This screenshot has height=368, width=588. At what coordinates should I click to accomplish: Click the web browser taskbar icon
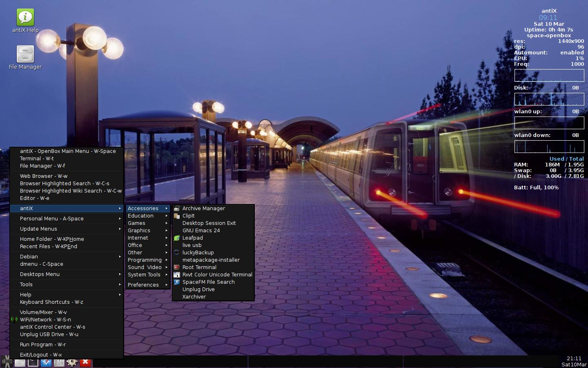(x=46, y=362)
